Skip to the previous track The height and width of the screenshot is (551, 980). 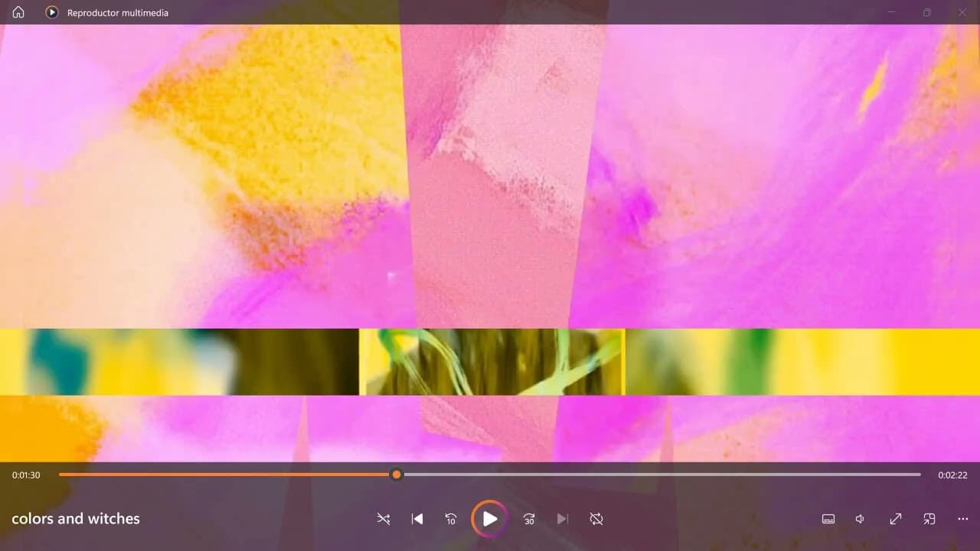pos(417,519)
